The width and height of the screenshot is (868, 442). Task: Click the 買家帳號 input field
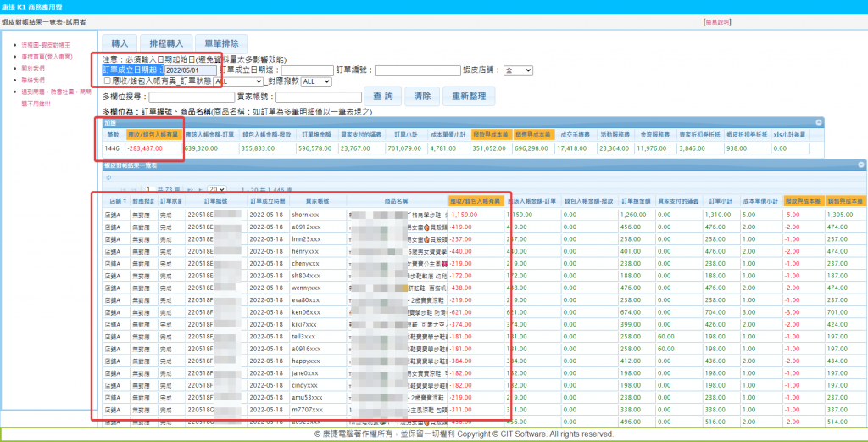[314, 98]
